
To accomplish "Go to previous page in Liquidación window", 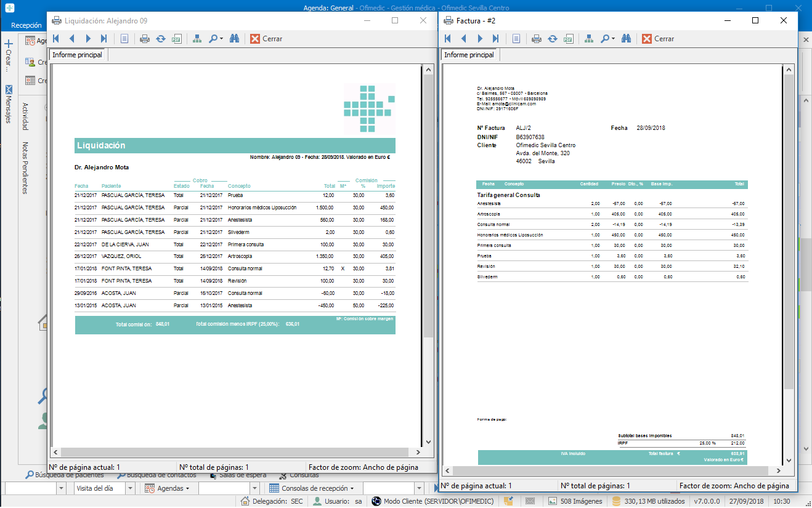I will [x=71, y=39].
